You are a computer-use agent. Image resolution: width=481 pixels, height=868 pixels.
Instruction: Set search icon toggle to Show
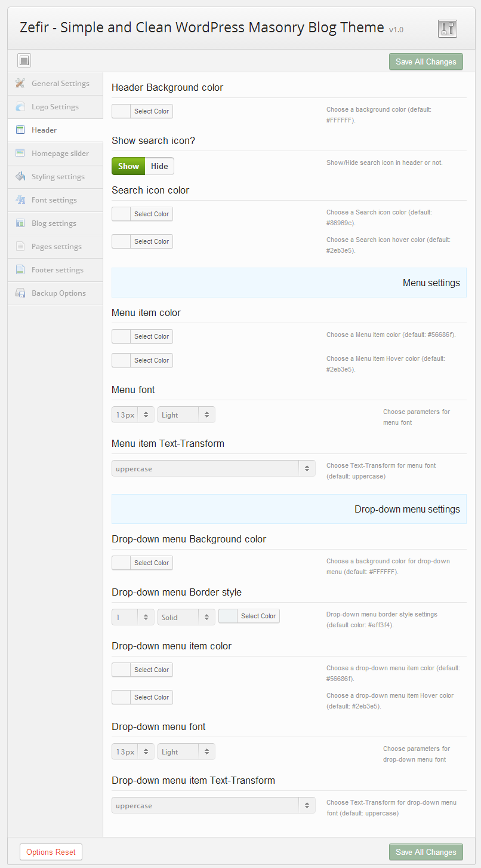click(128, 166)
